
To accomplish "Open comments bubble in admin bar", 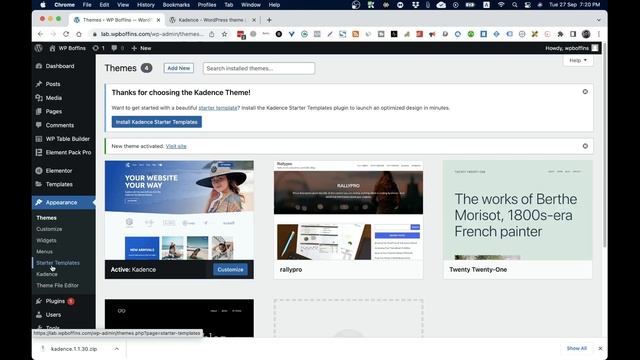I will [118, 48].
